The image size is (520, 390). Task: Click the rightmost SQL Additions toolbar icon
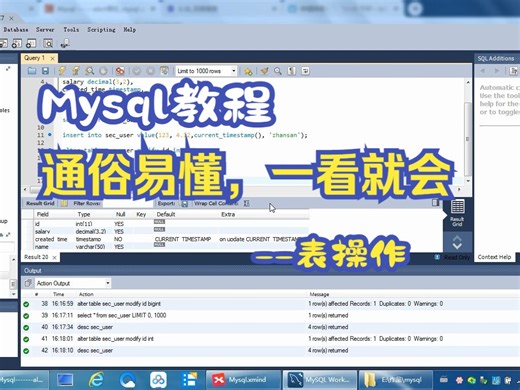coord(513,71)
